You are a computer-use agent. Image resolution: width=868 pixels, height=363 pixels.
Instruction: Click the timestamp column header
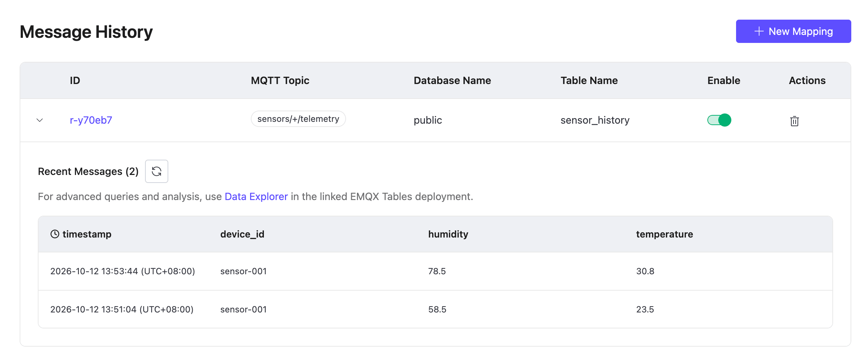(87, 234)
